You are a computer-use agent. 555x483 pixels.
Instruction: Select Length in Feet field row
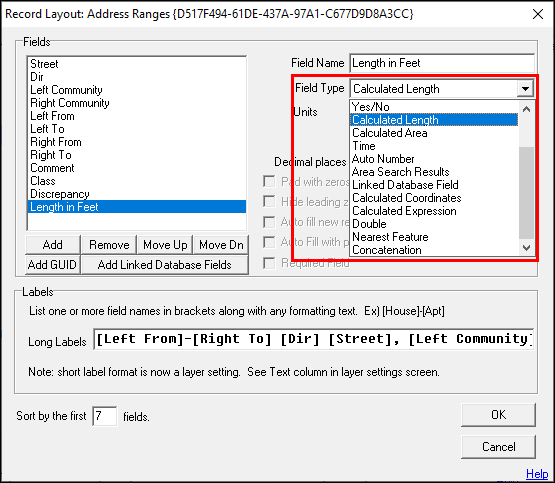pos(137,207)
